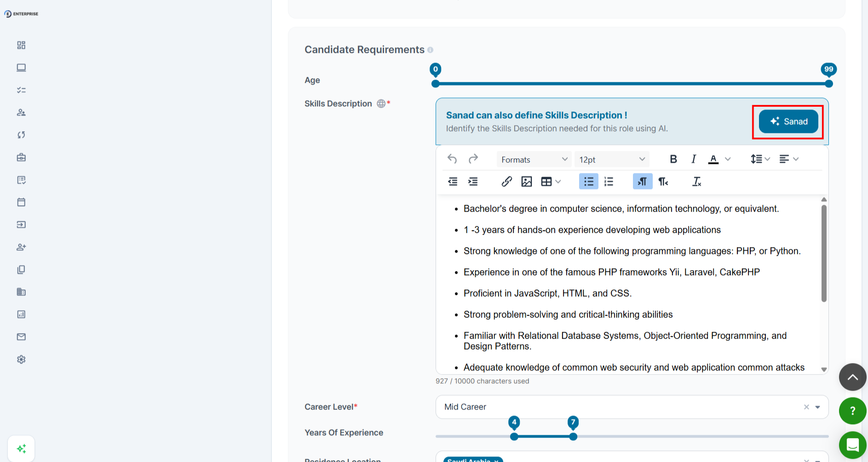Apply italic formatting in editor
Screen dimensions: 868x462
[693, 159]
